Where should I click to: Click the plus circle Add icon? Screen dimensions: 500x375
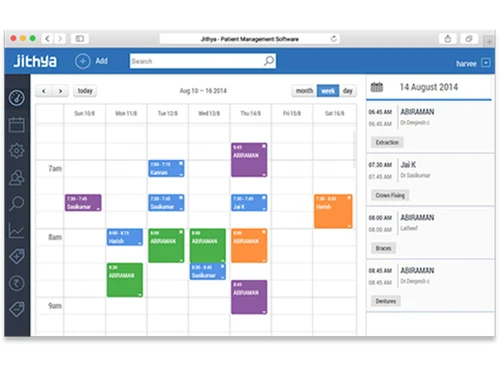(x=83, y=61)
